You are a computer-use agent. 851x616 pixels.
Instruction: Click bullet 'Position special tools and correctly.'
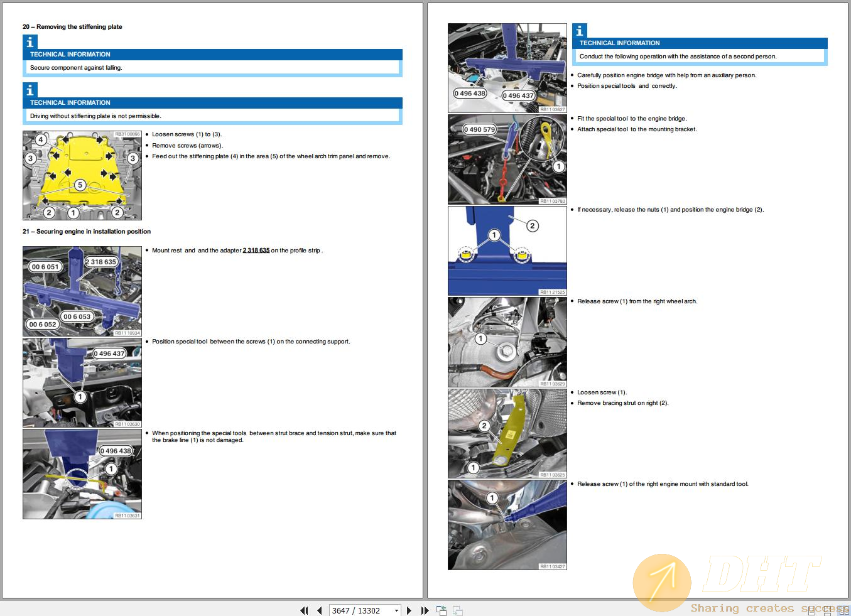tap(627, 86)
